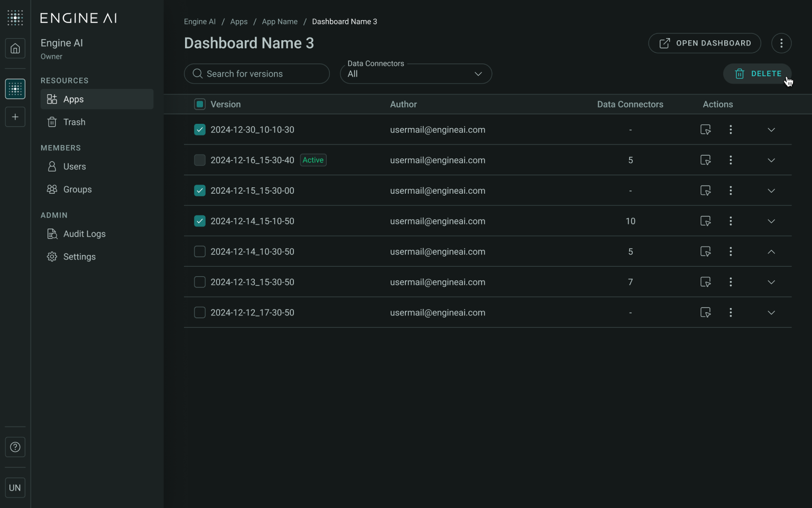Open more actions for version 2024-12-30_10-10-30
The height and width of the screenshot is (508, 812).
731,130
